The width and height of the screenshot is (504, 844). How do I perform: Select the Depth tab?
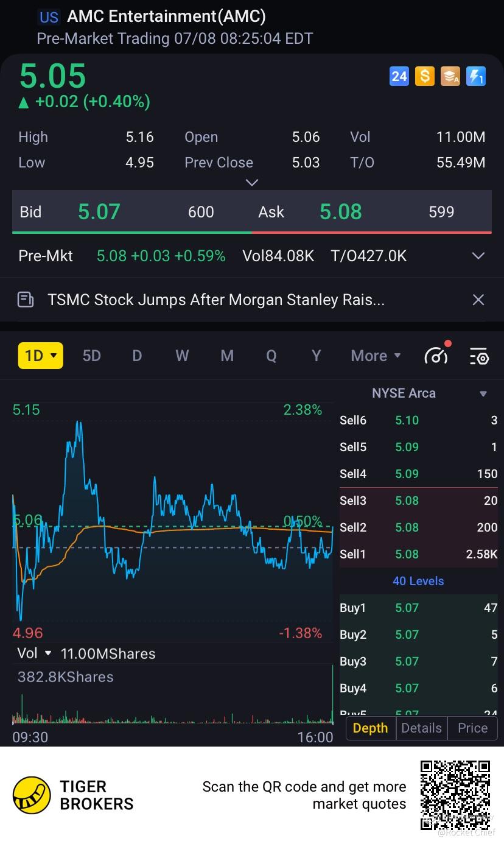(x=370, y=728)
